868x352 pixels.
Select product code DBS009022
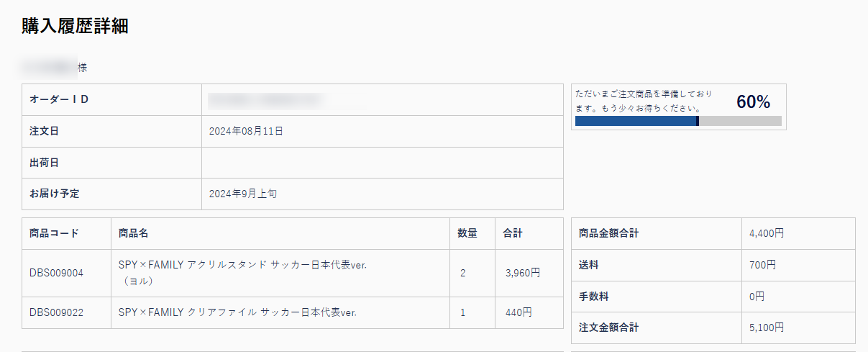[x=57, y=313]
